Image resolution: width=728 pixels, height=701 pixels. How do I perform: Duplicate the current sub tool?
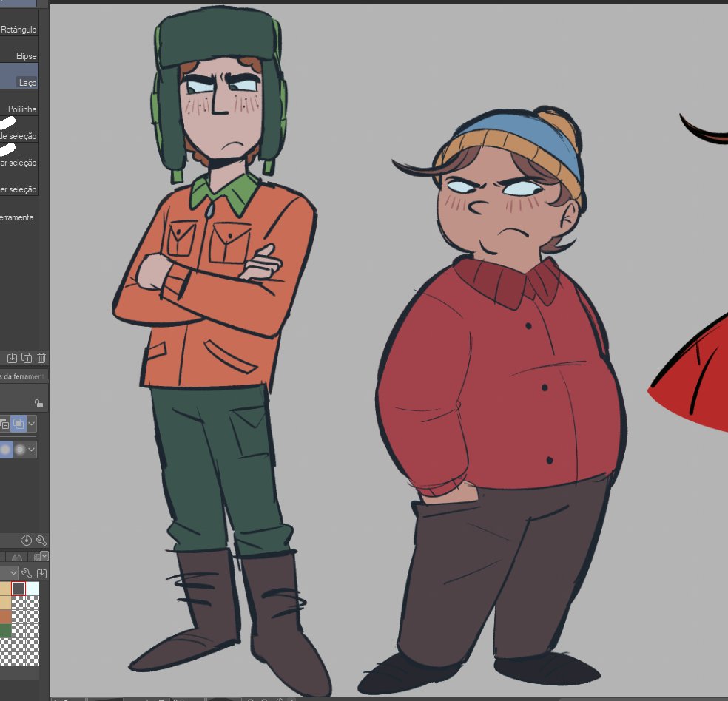point(27,358)
